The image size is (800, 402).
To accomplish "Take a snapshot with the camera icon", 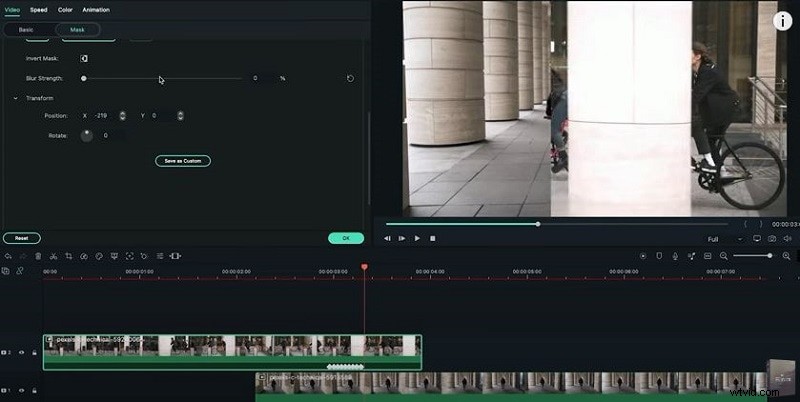I will pyautogui.click(x=772, y=239).
